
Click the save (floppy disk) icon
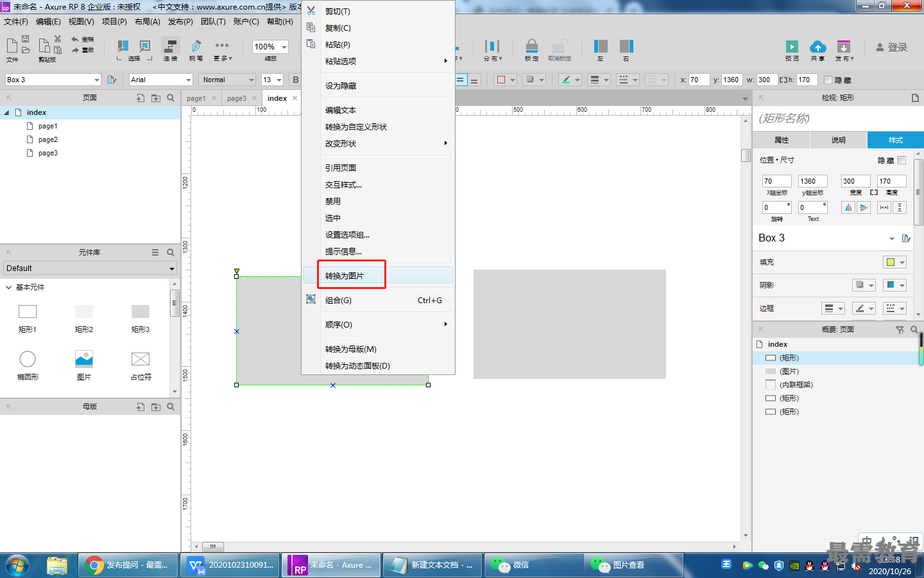pyautogui.click(x=26, y=39)
